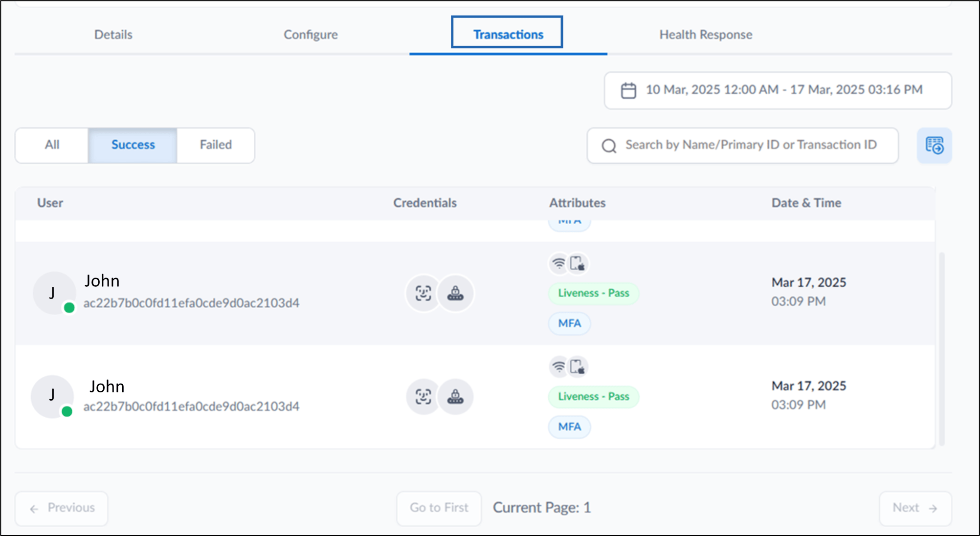Viewport: 980px width, 536px height.
Task: Click the MFA badge in the last John row
Action: coord(570,427)
